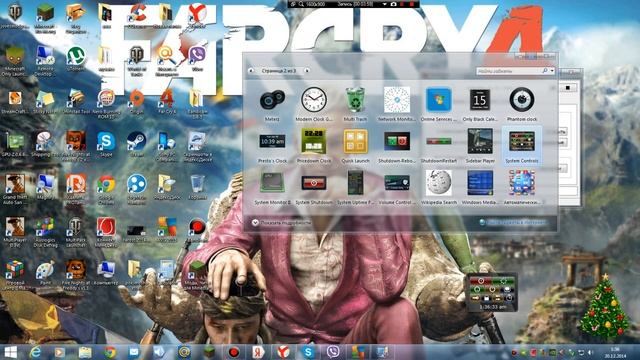640x360 pixels.
Task: Click the Auslogics Disk Defrag shortcut
Action: pos(45,232)
